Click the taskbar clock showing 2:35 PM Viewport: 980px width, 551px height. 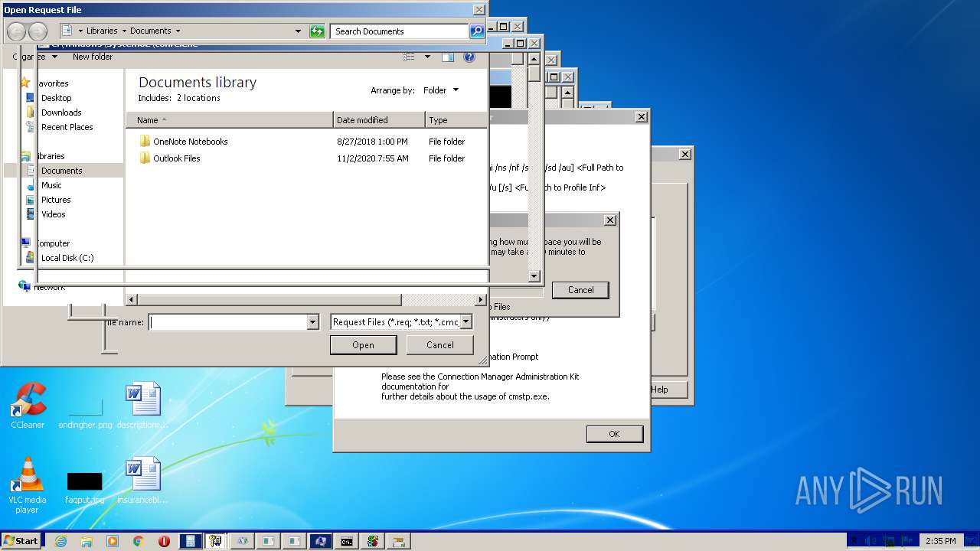(x=940, y=541)
